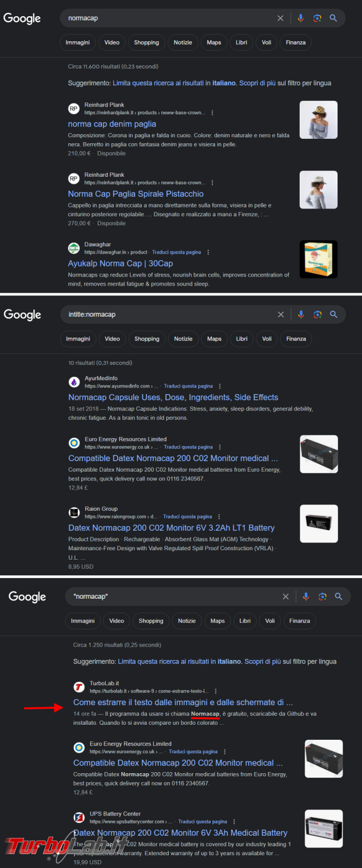Viewport: 362px width, 868px height.
Task: Select Shopping chip under the plain normacap search box
Action: (146, 42)
